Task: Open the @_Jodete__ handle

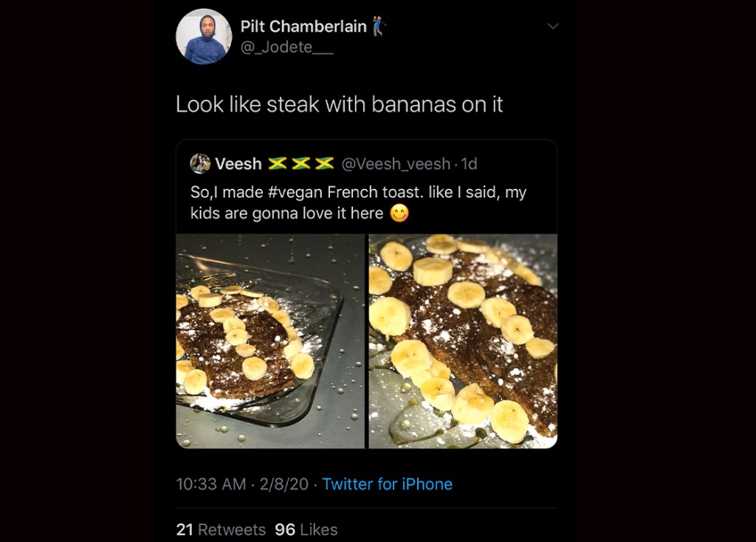Action: coord(277,48)
